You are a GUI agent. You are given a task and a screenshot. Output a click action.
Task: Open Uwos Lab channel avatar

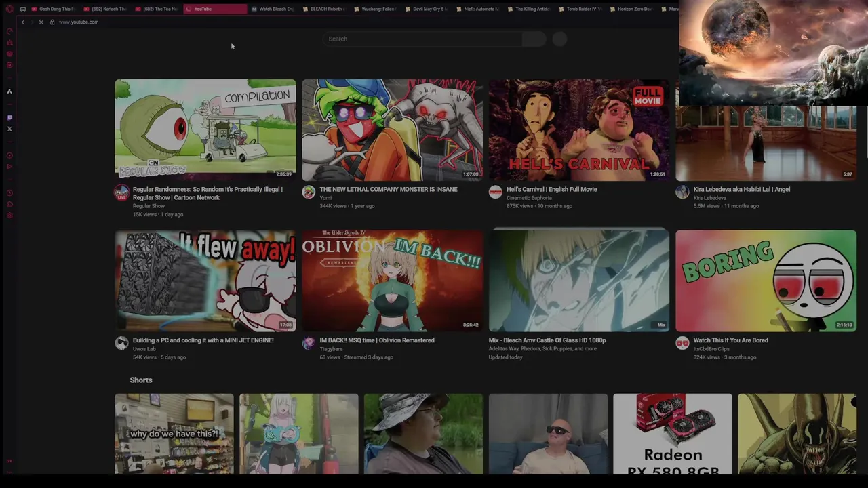pyautogui.click(x=121, y=343)
